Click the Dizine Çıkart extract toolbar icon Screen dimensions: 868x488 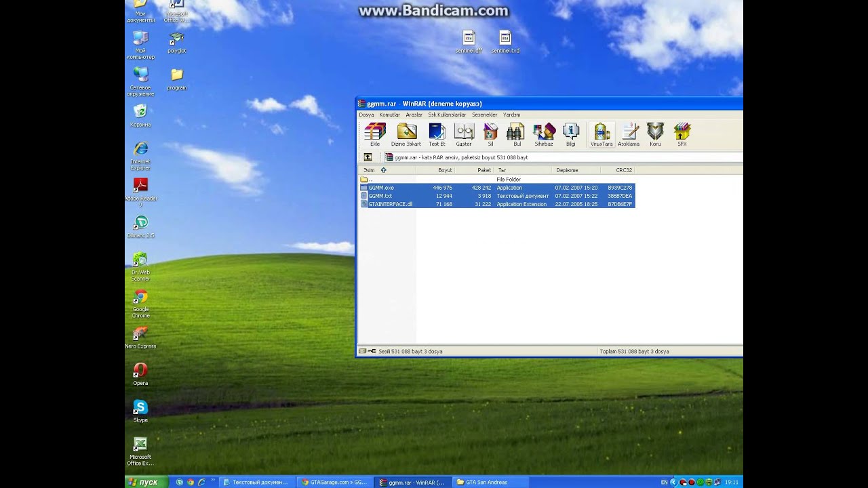click(406, 134)
